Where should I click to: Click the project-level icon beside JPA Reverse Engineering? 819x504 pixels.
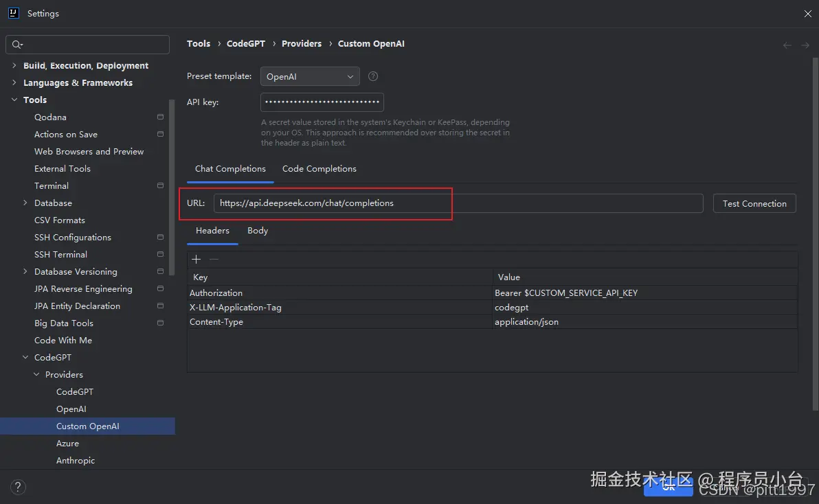coord(160,288)
